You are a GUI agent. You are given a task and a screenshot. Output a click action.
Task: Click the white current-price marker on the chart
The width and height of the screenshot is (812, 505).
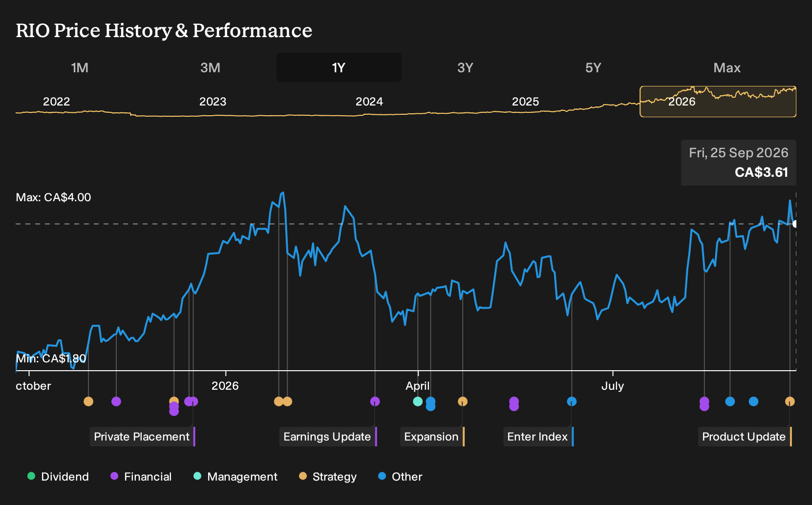coord(796,224)
